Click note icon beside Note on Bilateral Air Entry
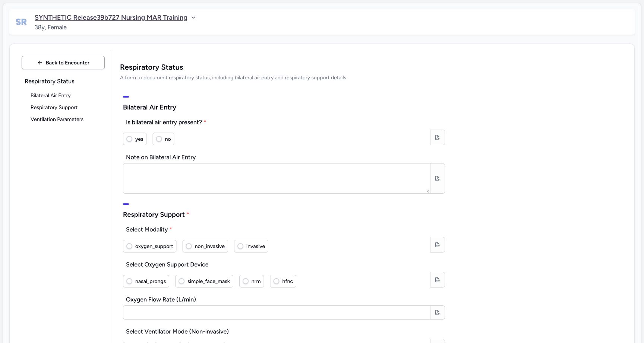Image resolution: width=644 pixels, height=343 pixels. click(438, 178)
